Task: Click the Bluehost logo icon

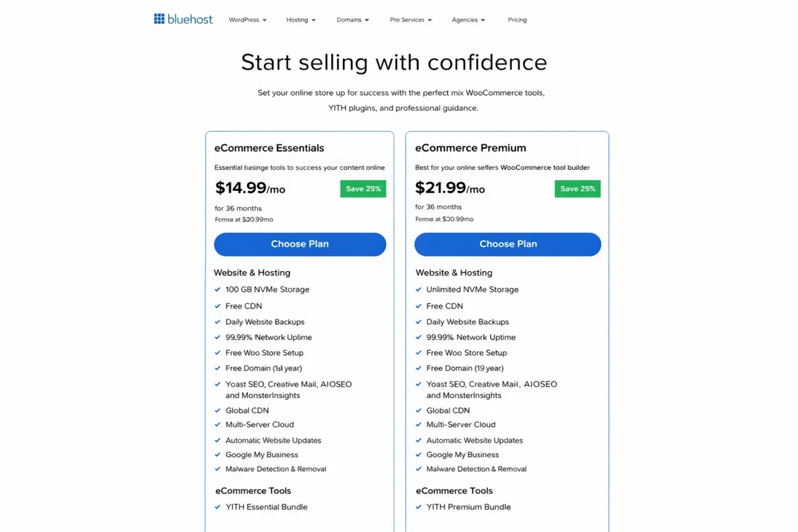Action: click(x=158, y=19)
